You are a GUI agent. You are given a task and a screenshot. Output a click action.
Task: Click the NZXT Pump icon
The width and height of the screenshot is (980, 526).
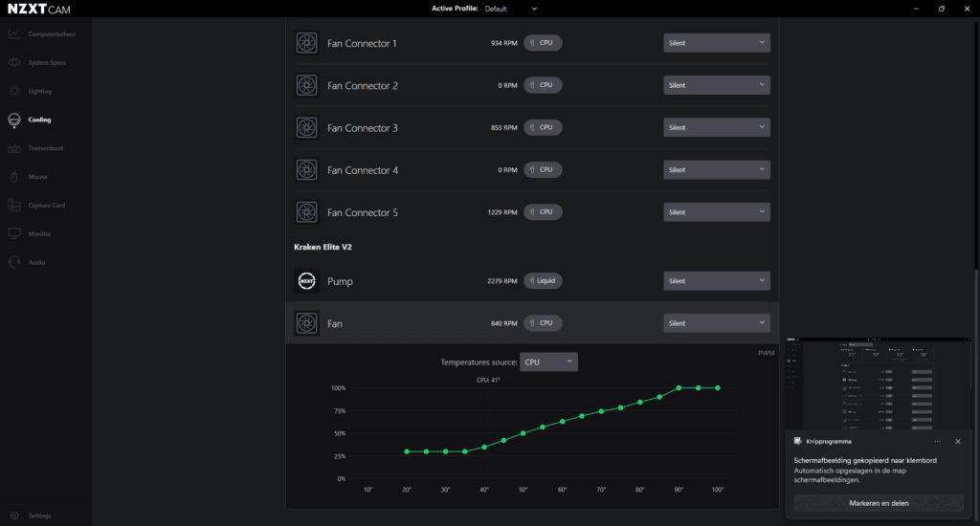306,281
